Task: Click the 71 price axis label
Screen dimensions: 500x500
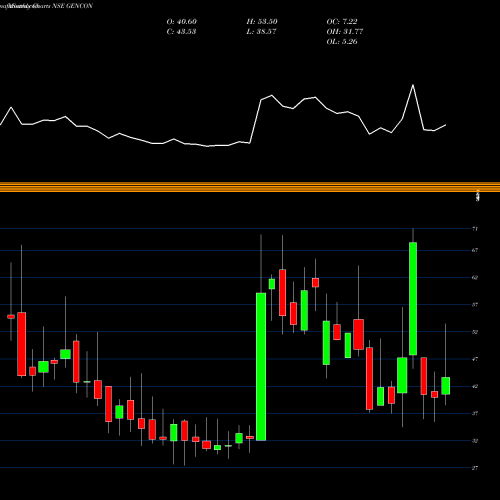Action: (475, 229)
